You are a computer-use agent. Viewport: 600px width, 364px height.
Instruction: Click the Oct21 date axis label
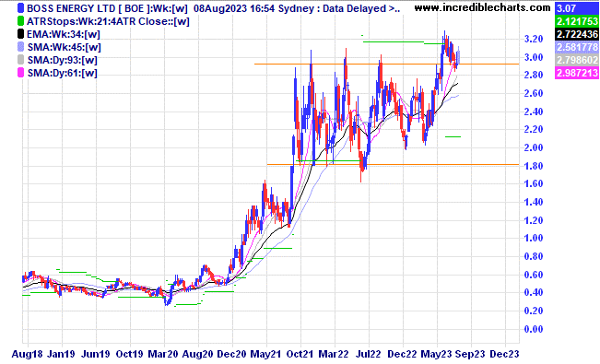[x=300, y=355]
